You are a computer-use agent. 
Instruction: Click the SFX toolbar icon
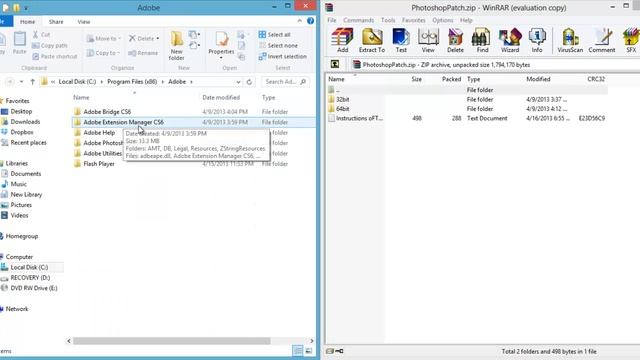tap(631, 40)
